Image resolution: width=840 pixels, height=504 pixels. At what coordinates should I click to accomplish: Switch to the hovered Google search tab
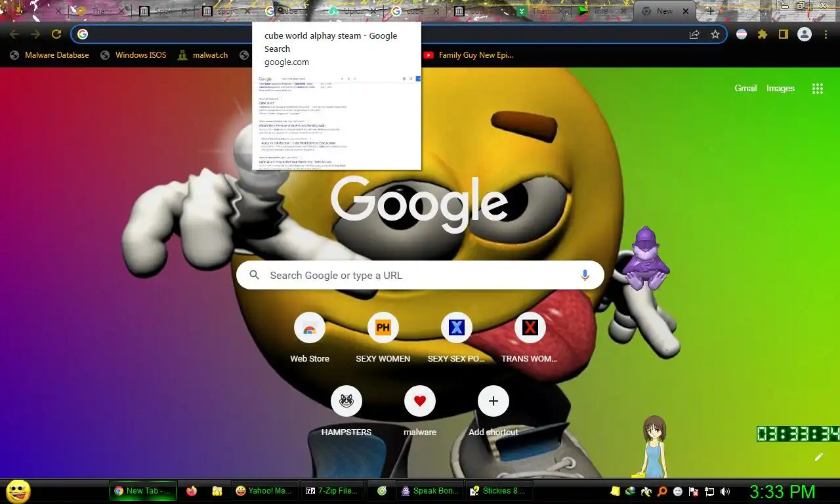[x=289, y=11]
